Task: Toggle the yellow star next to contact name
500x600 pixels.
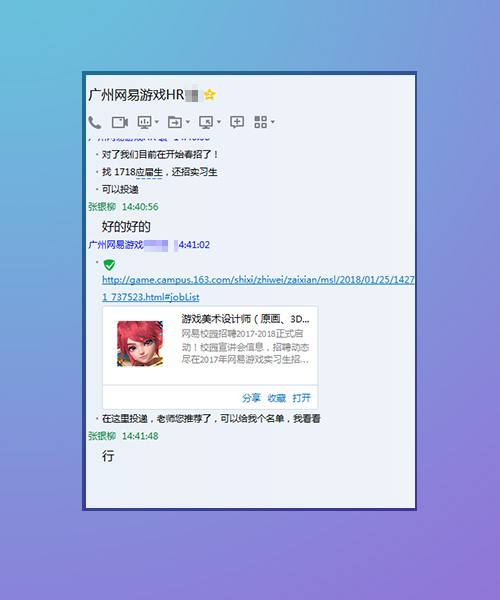Action: click(209, 94)
